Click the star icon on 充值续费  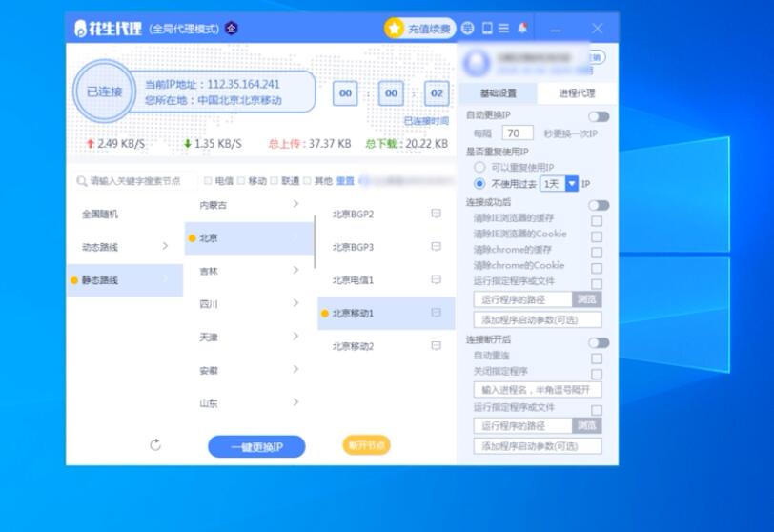394,29
